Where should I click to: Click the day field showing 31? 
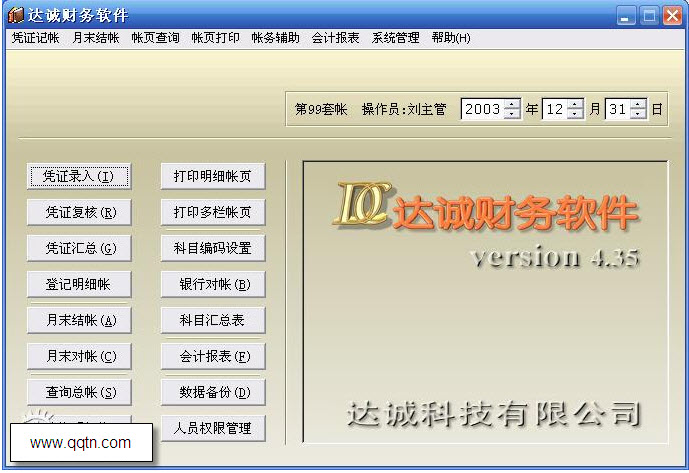[x=618, y=109]
